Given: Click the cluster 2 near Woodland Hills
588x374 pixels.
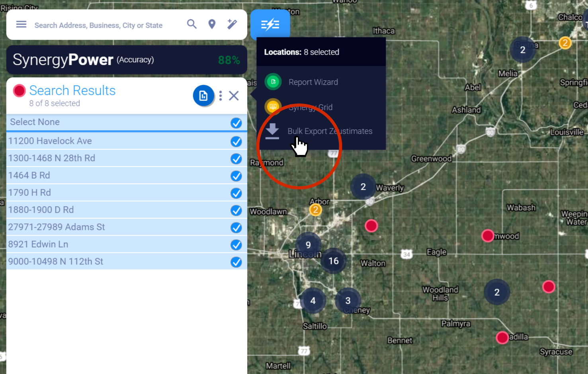Looking at the screenshot, I should (x=497, y=292).
